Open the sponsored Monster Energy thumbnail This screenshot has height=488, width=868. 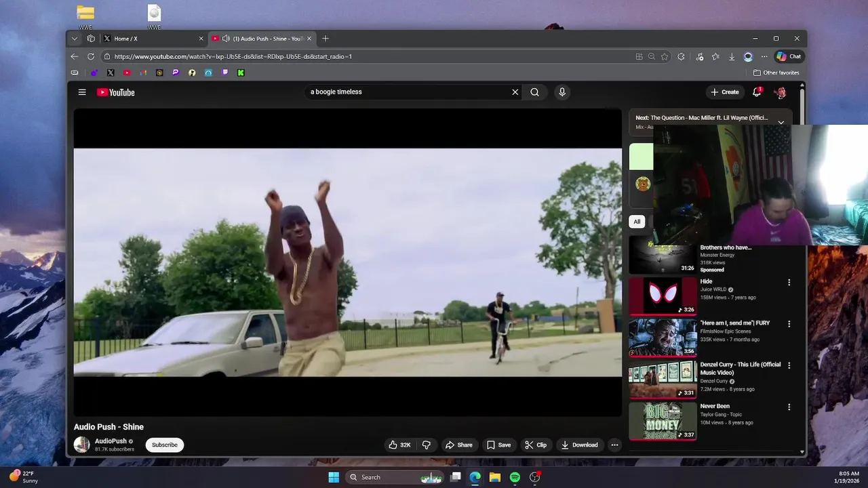tap(663, 255)
